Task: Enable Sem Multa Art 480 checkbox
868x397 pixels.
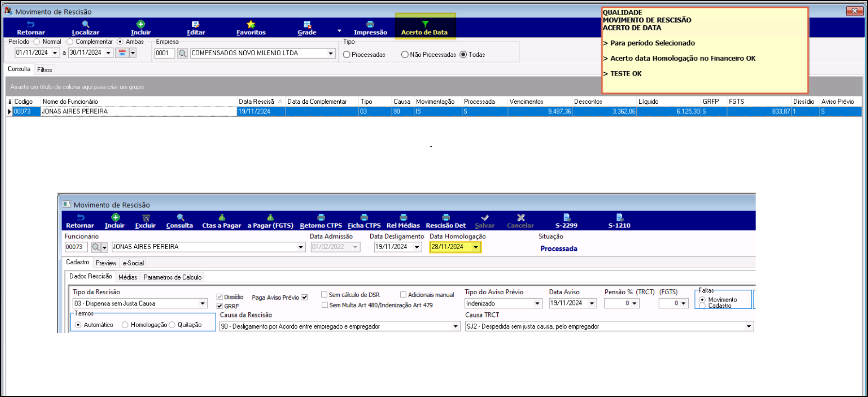Action: coord(325,305)
